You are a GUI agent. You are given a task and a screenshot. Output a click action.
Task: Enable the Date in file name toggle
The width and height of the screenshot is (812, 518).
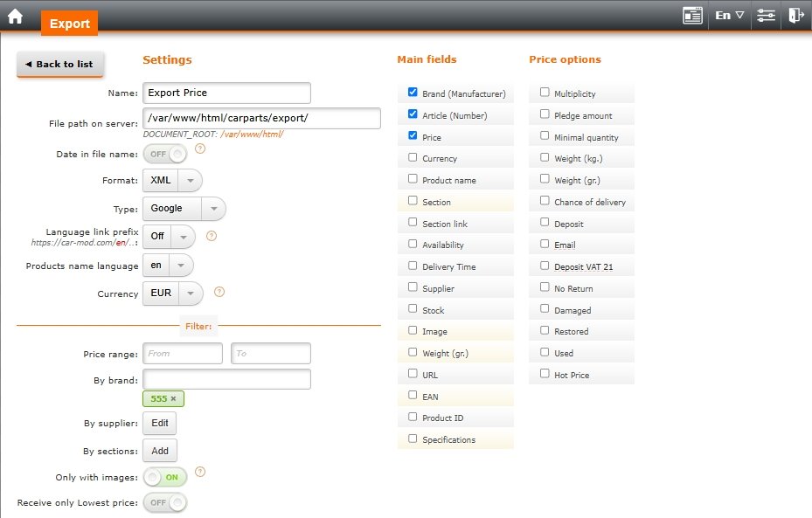[166, 155]
